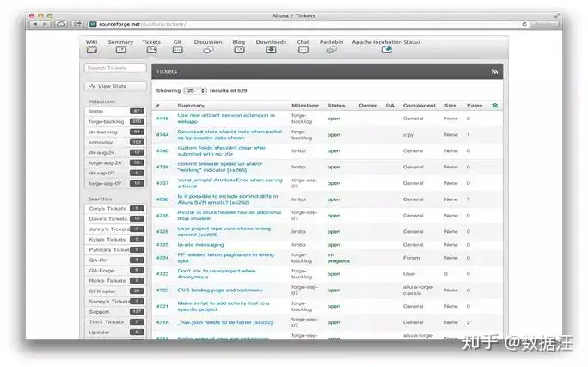Sort tickets by the Component column header
588x367 pixels.
420,106
